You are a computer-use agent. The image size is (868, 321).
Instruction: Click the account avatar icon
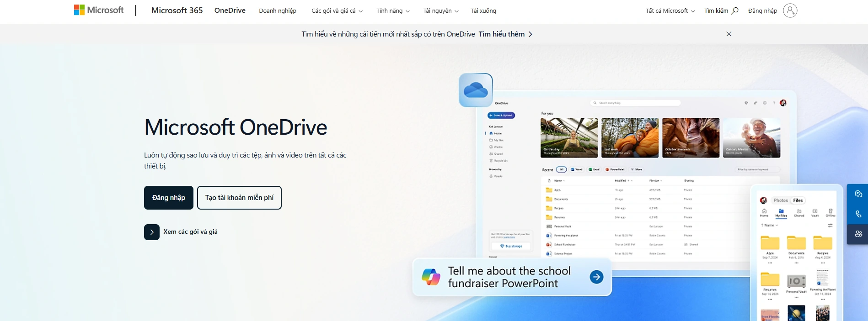[x=790, y=11]
